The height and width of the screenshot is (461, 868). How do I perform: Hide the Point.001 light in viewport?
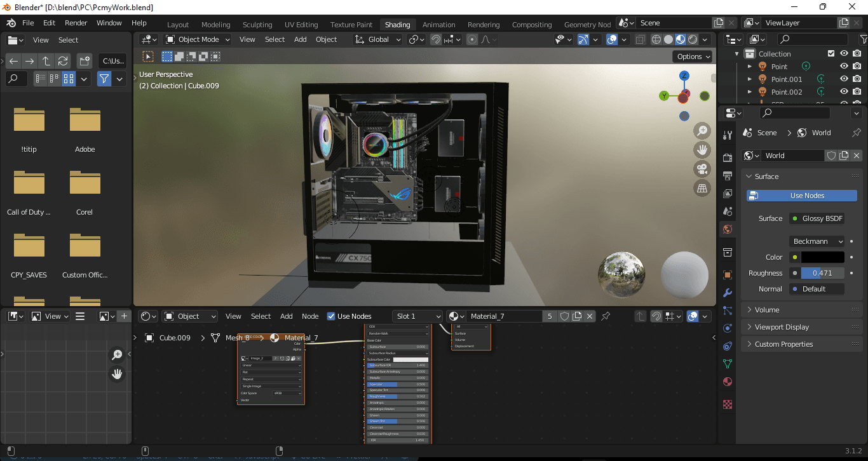coord(844,79)
